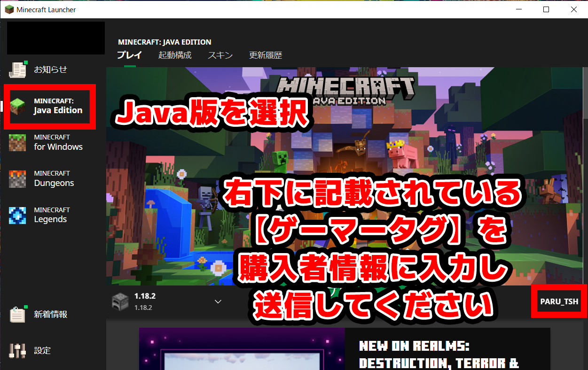
Task: Click the Minecraft Launcher title bar icon
Action: click(9, 9)
